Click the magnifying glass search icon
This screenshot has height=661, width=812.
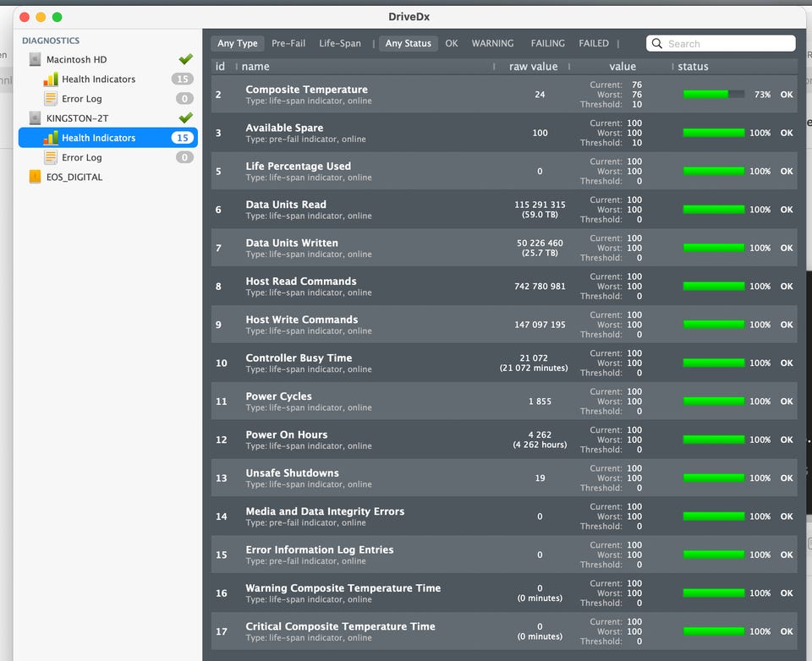coord(658,44)
